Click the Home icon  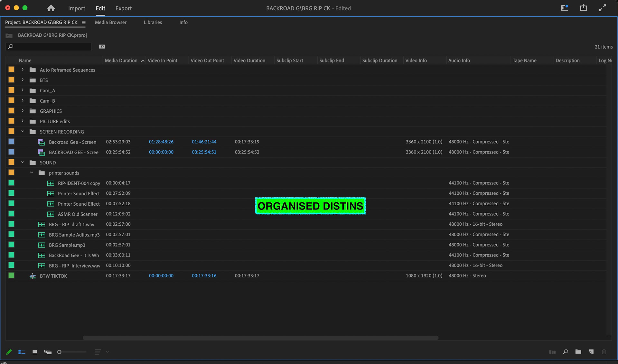pos(51,8)
